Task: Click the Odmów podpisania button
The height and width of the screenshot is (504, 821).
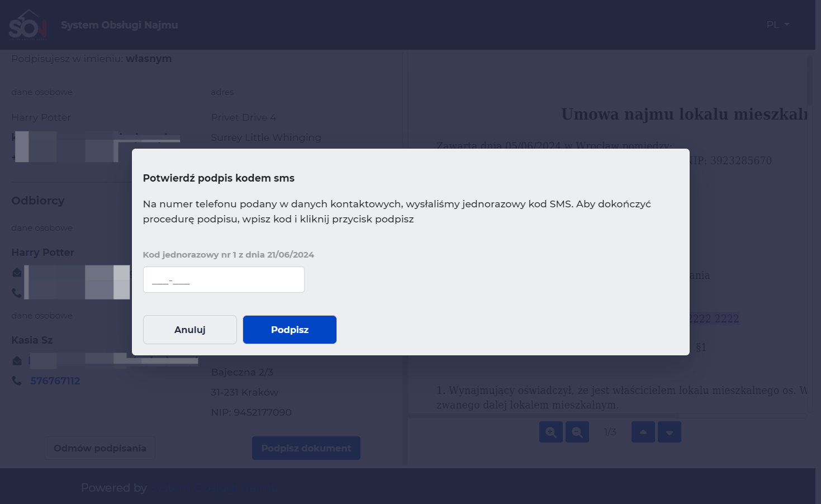Action: pyautogui.click(x=100, y=448)
